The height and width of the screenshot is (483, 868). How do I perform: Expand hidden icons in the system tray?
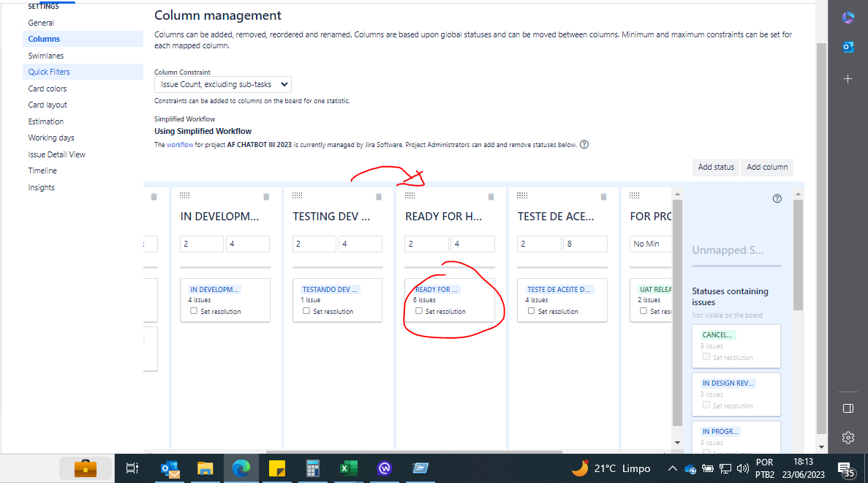click(672, 468)
